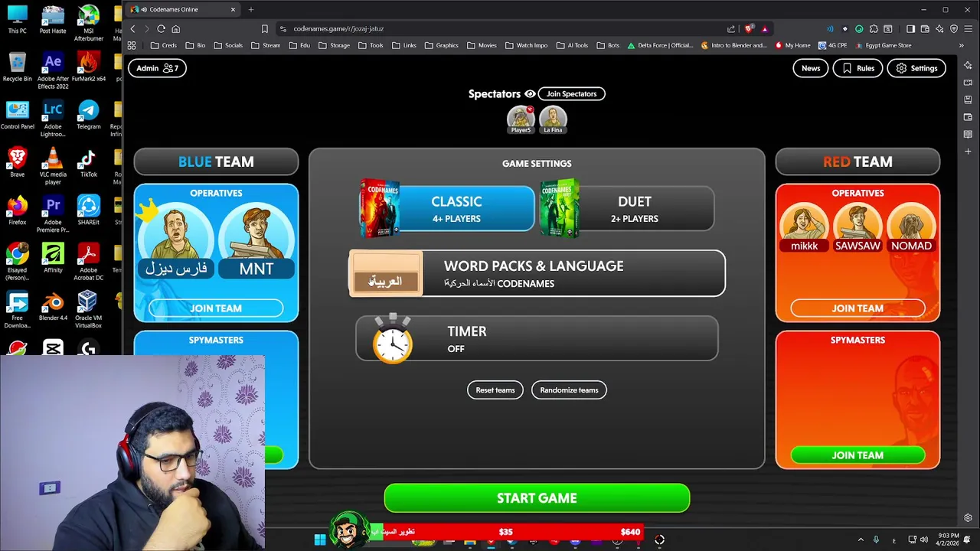980x551 pixels.
Task: Toggle browser sidebar panel
Action: click(x=910, y=28)
